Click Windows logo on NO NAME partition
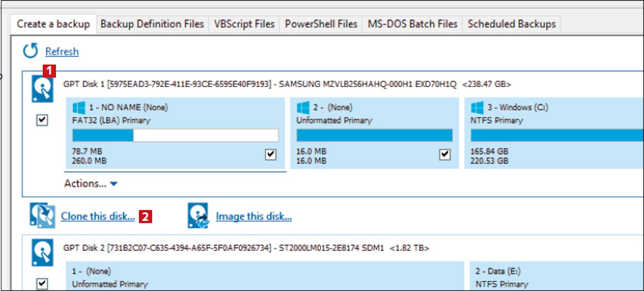The height and width of the screenshot is (291, 644). pyautogui.click(x=79, y=107)
